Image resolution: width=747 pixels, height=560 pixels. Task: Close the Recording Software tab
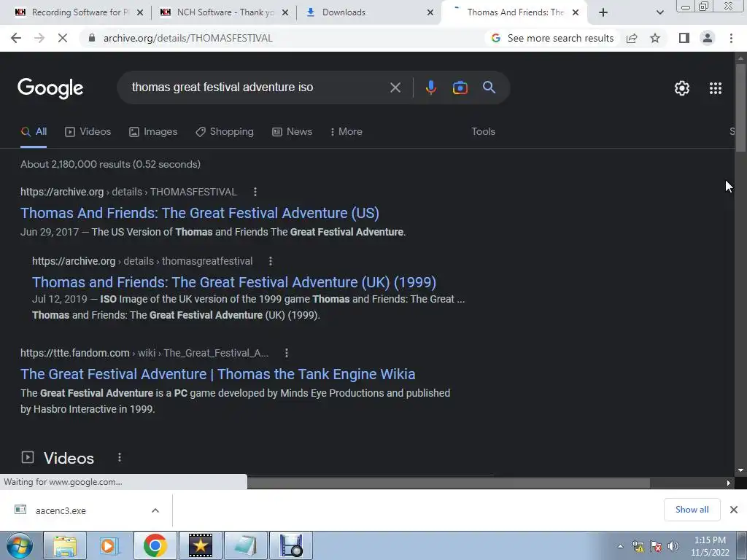pyautogui.click(x=140, y=12)
